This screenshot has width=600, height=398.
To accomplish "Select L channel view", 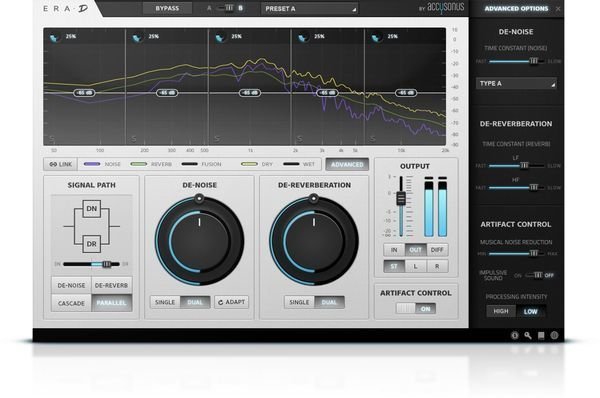I will tap(416, 266).
